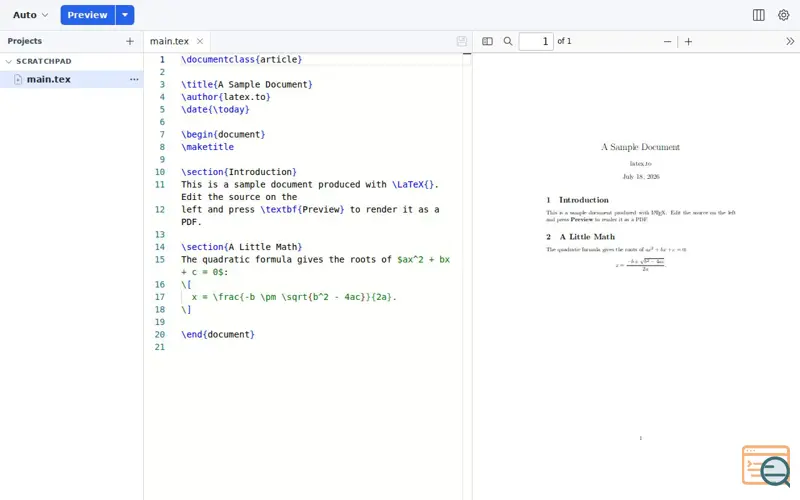
Task: Open the log inspector floating icon
Action: [x=766, y=466]
